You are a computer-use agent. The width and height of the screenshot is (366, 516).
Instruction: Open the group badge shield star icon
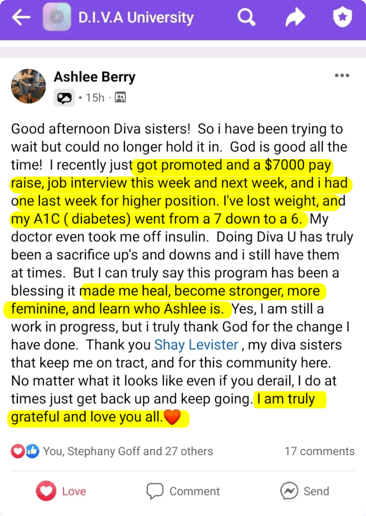click(342, 17)
